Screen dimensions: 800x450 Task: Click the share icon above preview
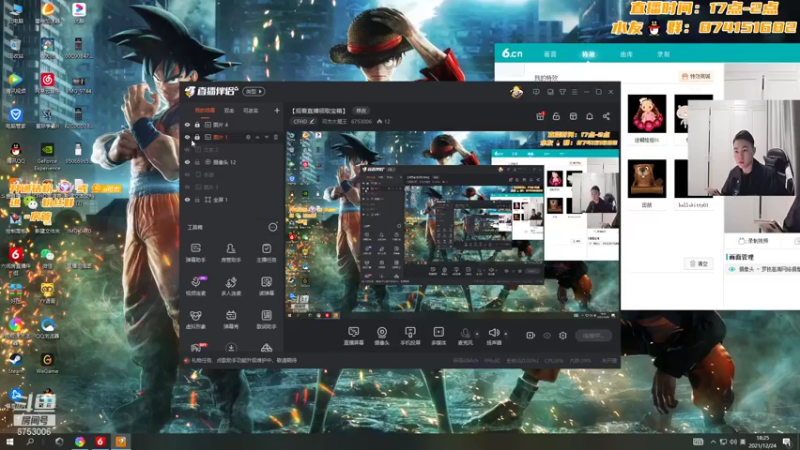click(606, 116)
